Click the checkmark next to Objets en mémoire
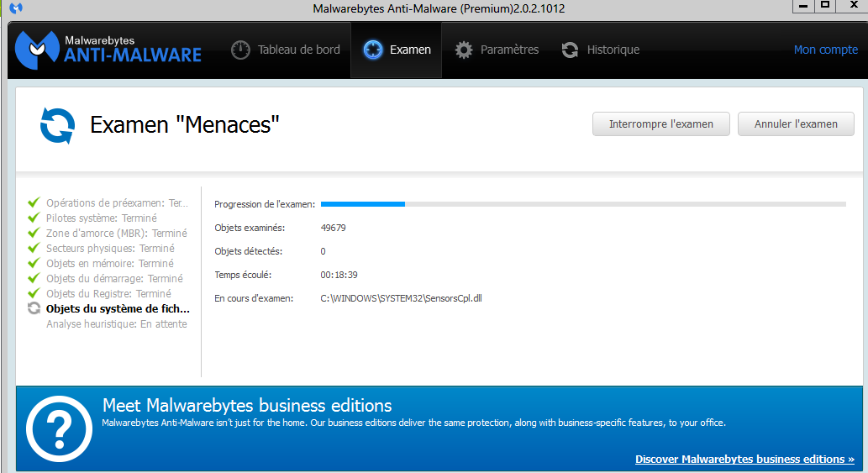 coord(34,263)
